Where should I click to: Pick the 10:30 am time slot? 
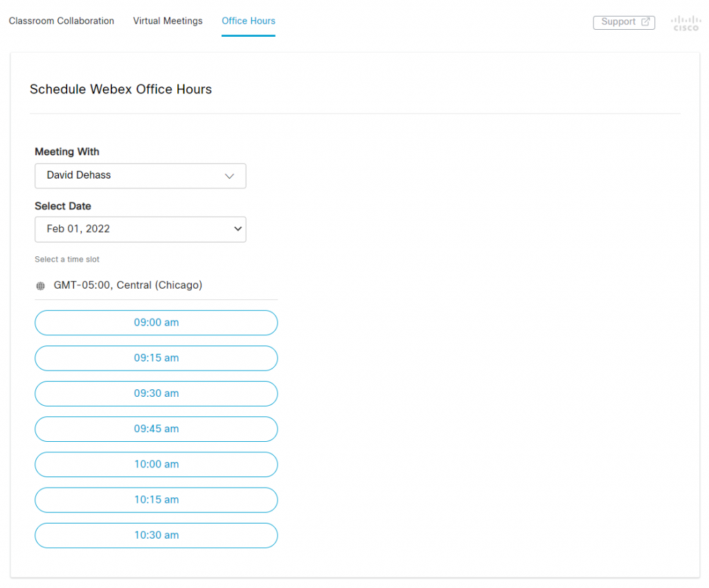pos(156,535)
